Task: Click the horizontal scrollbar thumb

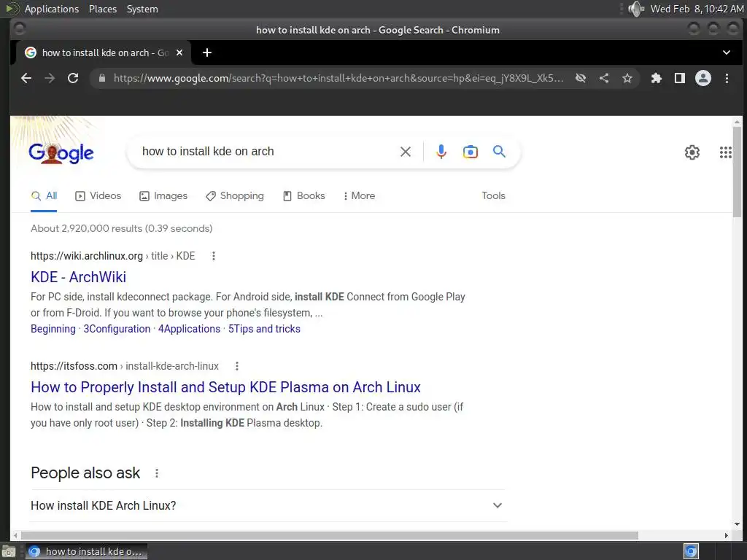Action: [329, 536]
